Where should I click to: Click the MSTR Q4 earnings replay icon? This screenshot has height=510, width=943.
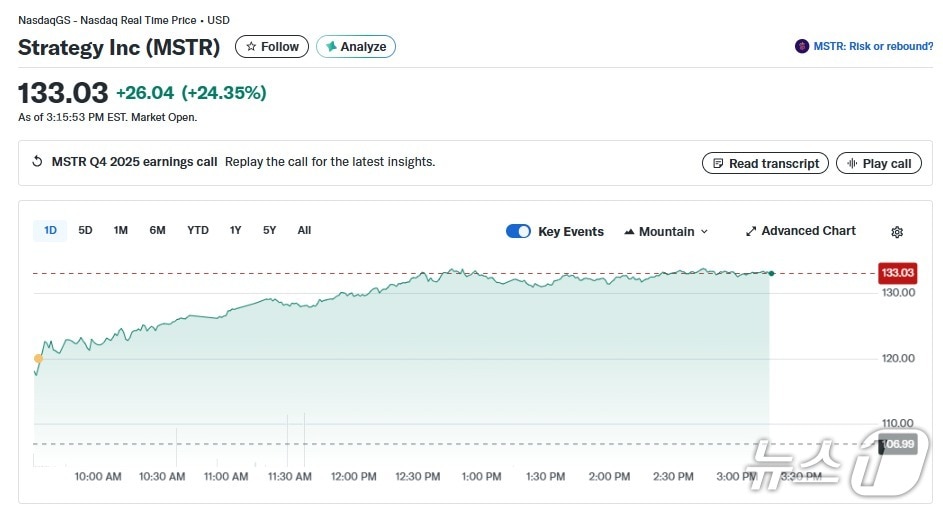pos(38,162)
